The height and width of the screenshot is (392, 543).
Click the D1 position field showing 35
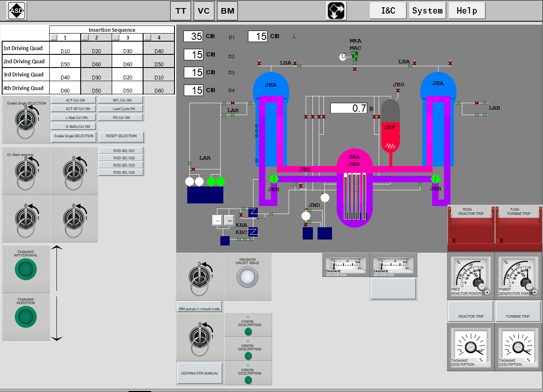pyautogui.click(x=194, y=37)
